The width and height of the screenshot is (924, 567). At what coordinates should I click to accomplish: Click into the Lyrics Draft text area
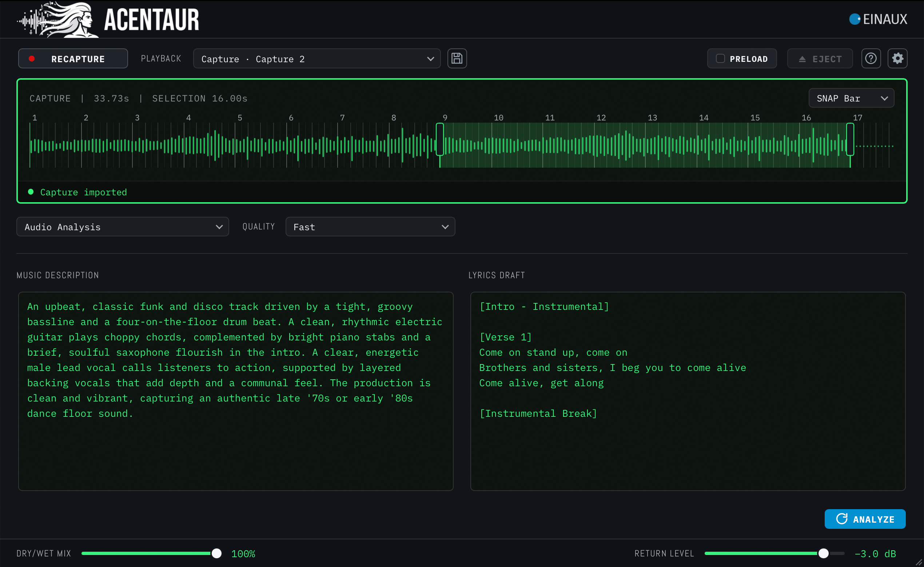688,391
